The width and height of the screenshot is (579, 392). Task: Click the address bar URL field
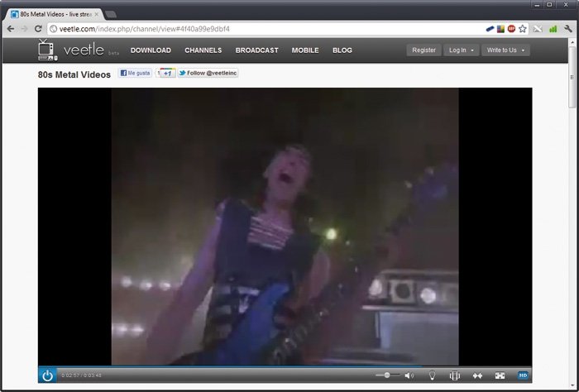[x=266, y=29]
